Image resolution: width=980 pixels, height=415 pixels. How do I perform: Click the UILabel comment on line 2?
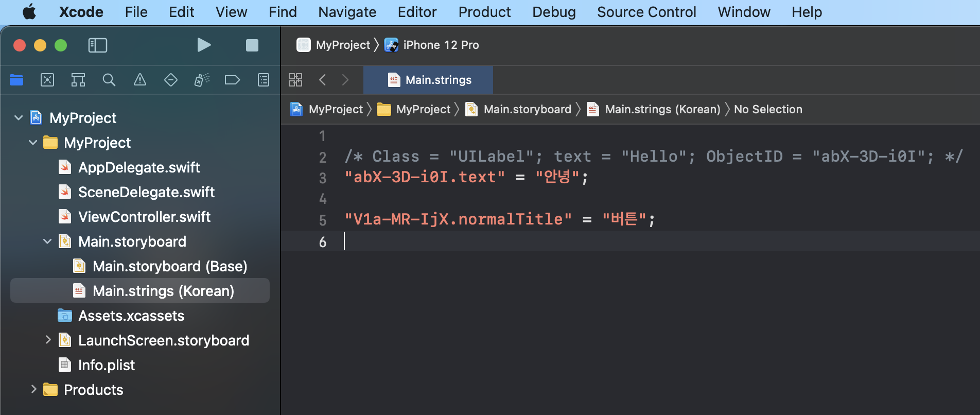click(654, 157)
